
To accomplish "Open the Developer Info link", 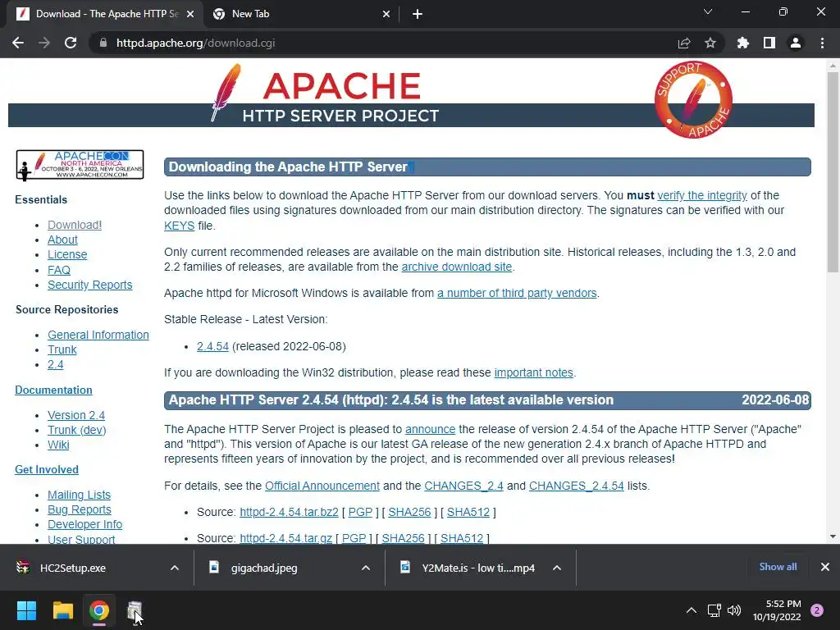I will point(84,524).
